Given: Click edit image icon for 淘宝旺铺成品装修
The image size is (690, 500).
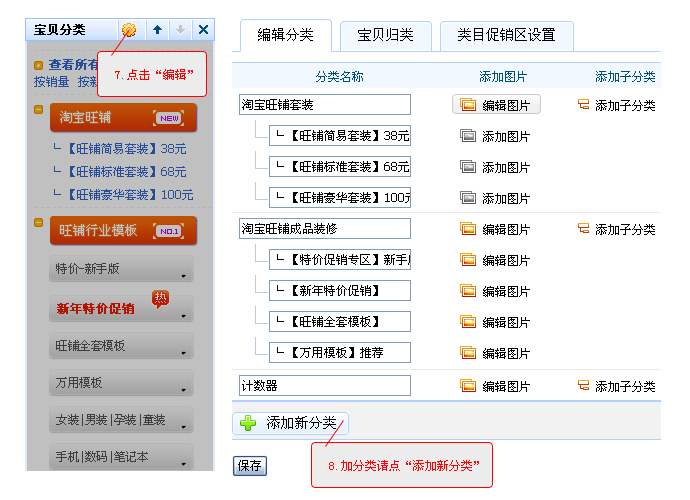Looking at the screenshot, I should [x=467, y=229].
